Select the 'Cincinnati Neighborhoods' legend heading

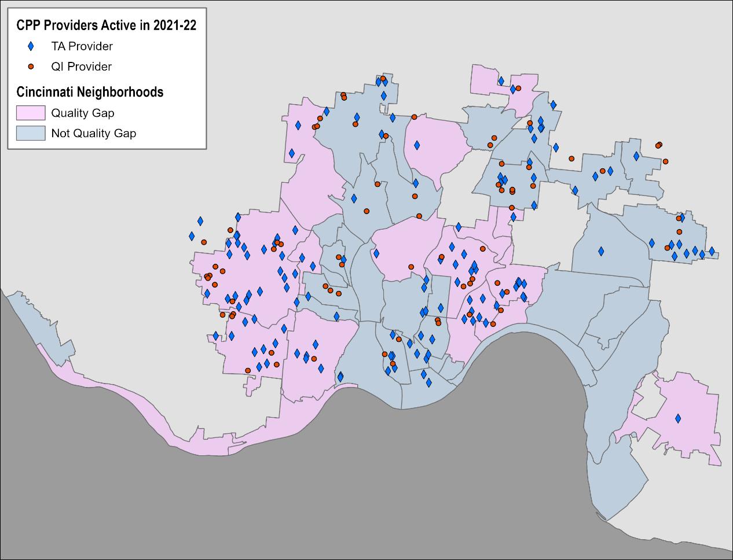(90, 92)
